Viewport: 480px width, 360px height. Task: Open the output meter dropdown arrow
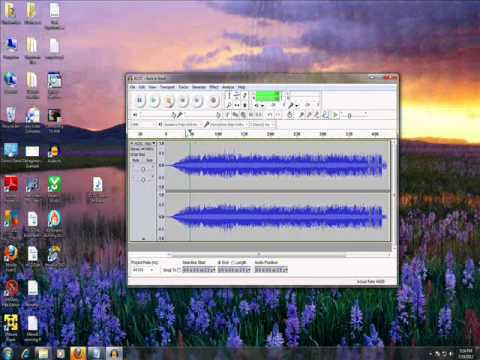coord(262,106)
